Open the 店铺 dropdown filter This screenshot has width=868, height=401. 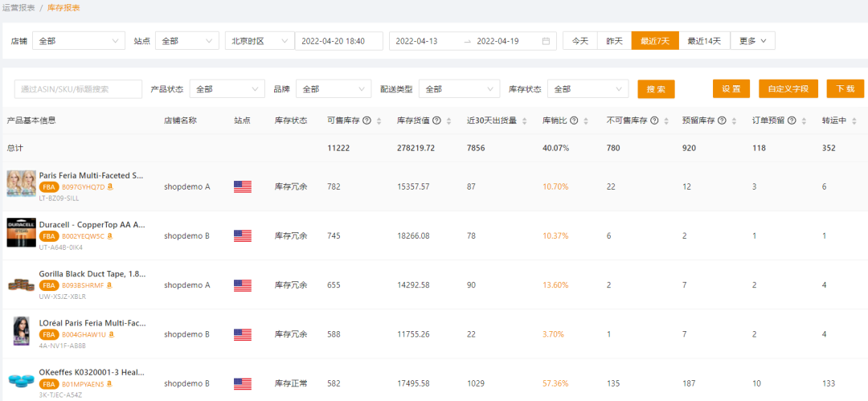(77, 41)
